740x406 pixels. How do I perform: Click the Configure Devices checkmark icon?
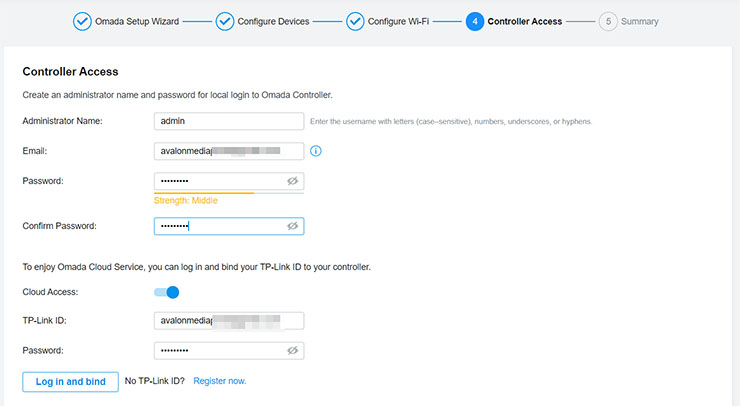coord(224,21)
